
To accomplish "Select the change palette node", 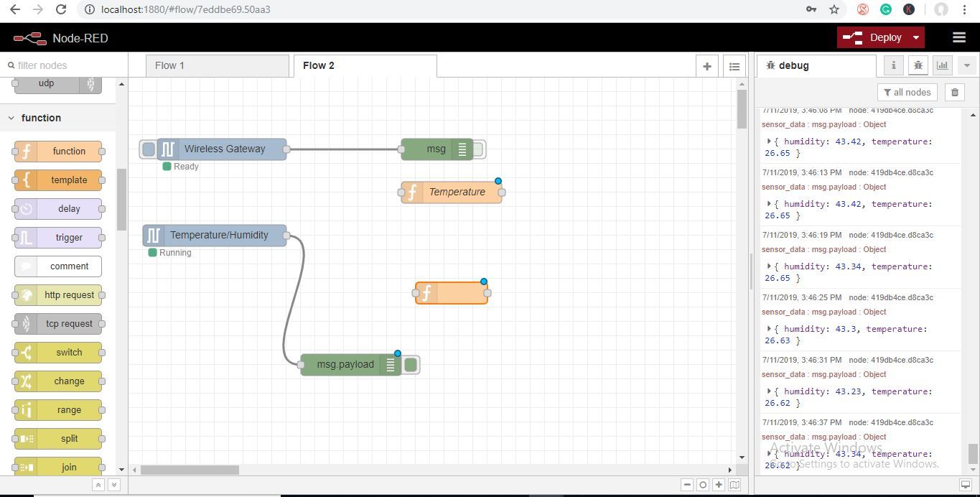I will point(58,381).
